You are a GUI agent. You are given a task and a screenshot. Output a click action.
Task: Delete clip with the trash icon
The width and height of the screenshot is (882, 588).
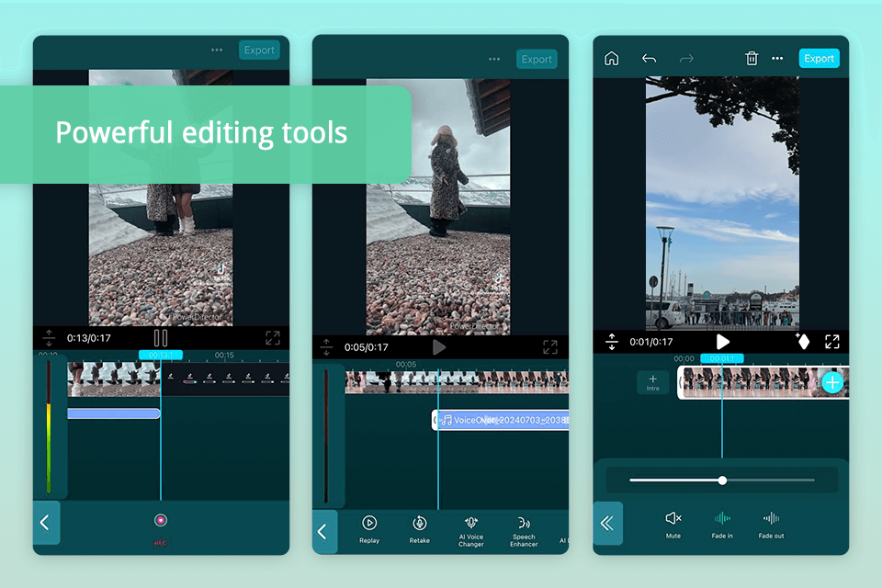[x=752, y=59]
